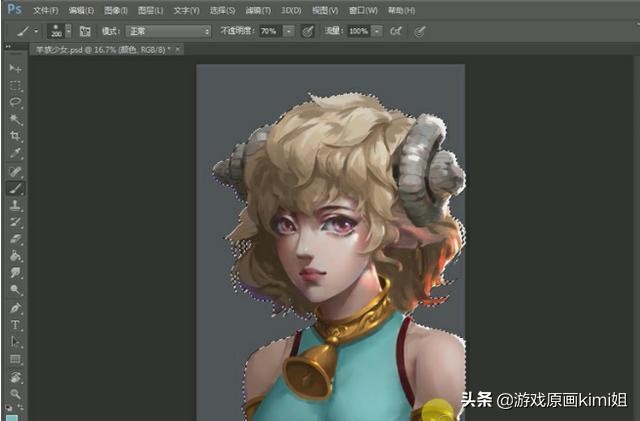The width and height of the screenshot is (640, 421).
Task: Open the 图层(L) menu
Action: pyautogui.click(x=150, y=11)
